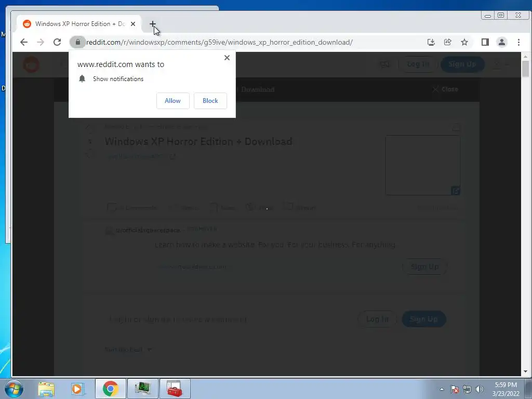Click the page vertical scrollbar thumb
Image resolution: width=532 pixels, height=399 pixels.
pyautogui.click(x=526, y=69)
